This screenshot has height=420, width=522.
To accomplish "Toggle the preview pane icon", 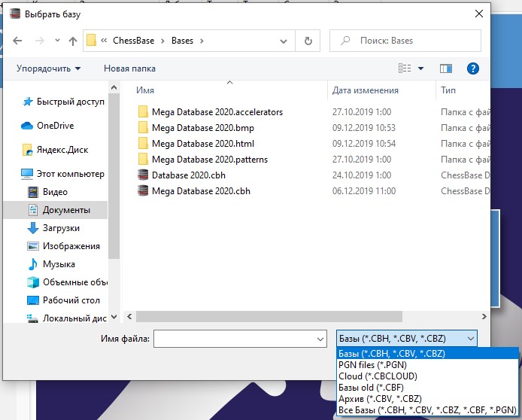I will pos(446,68).
